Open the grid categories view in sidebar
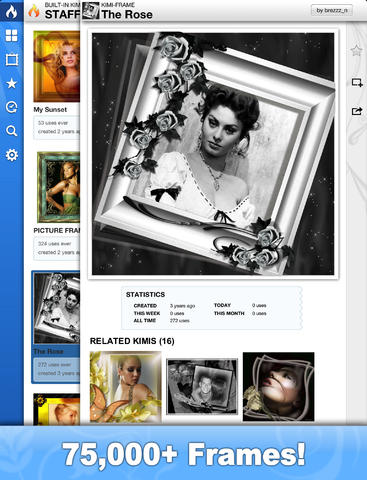This screenshot has width=367, height=480. [x=12, y=35]
